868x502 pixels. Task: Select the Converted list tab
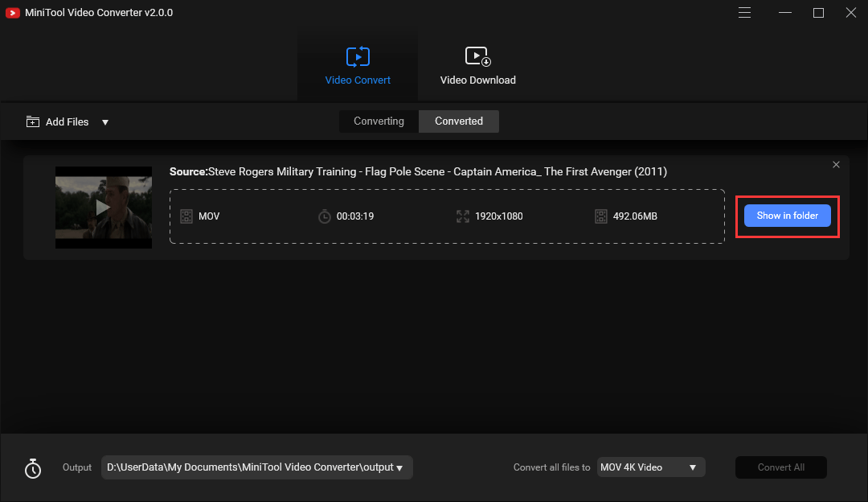[x=459, y=121]
